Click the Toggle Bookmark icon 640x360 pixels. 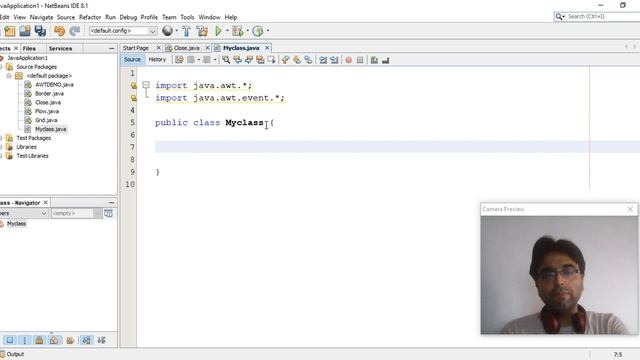(x=309, y=60)
